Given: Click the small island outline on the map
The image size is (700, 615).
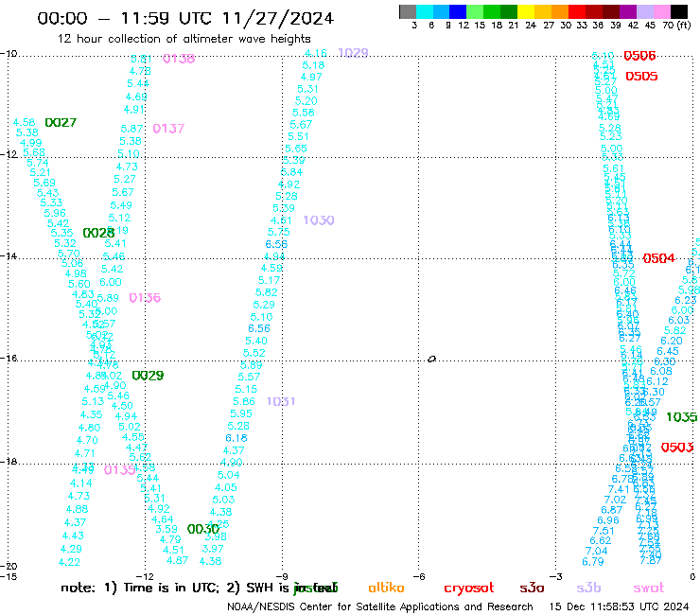Looking at the screenshot, I should (431, 359).
